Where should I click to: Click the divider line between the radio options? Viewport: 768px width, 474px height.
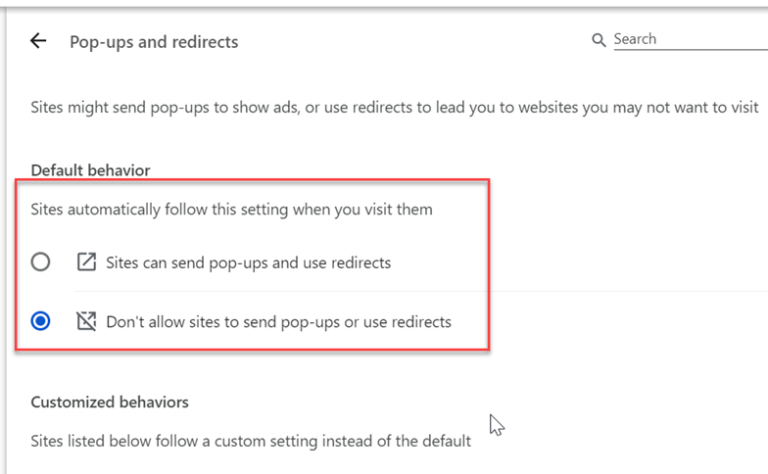coord(421,291)
